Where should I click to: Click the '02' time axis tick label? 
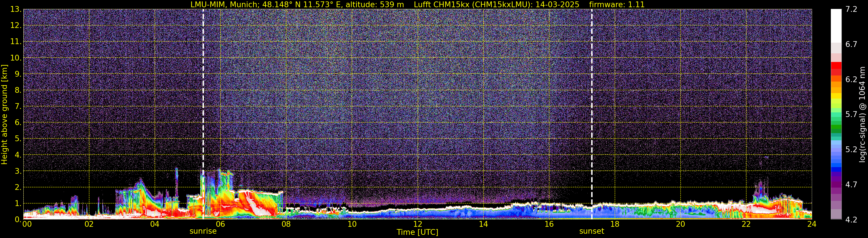pos(89,224)
